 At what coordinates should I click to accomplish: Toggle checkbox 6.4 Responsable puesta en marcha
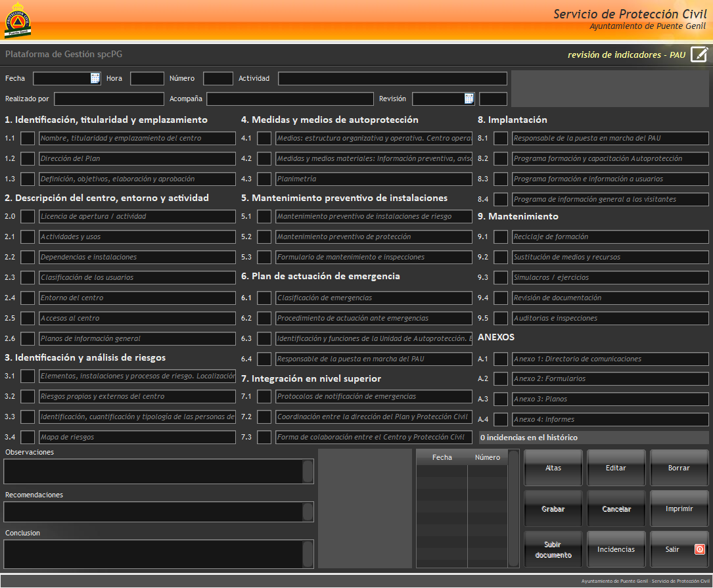(x=264, y=359)
